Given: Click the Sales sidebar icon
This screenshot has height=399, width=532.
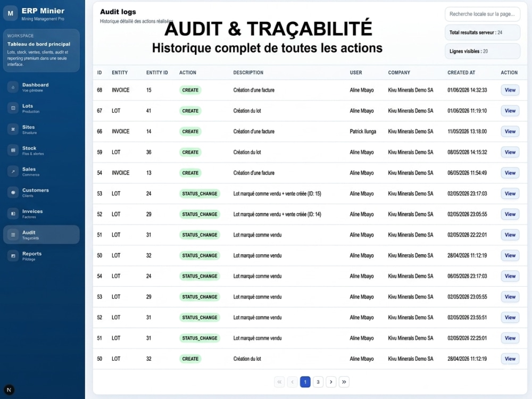Looking at the screenshot, I should pyautogui.click(x=13, y=171).
